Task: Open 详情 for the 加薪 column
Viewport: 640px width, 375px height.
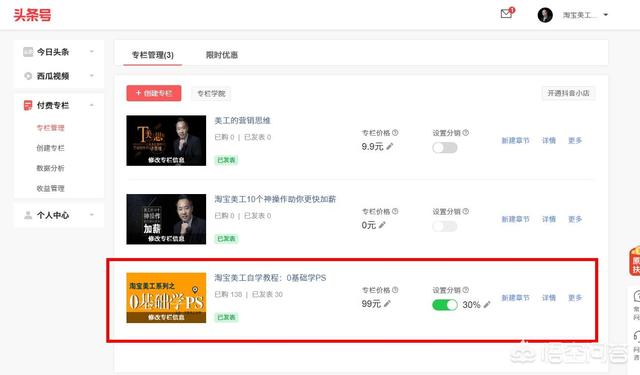Action: [x=549, y=219]
